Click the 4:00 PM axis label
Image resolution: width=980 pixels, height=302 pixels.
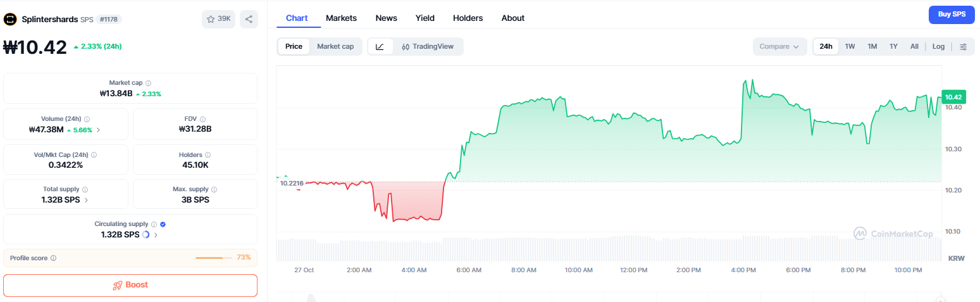click(743, 270)
